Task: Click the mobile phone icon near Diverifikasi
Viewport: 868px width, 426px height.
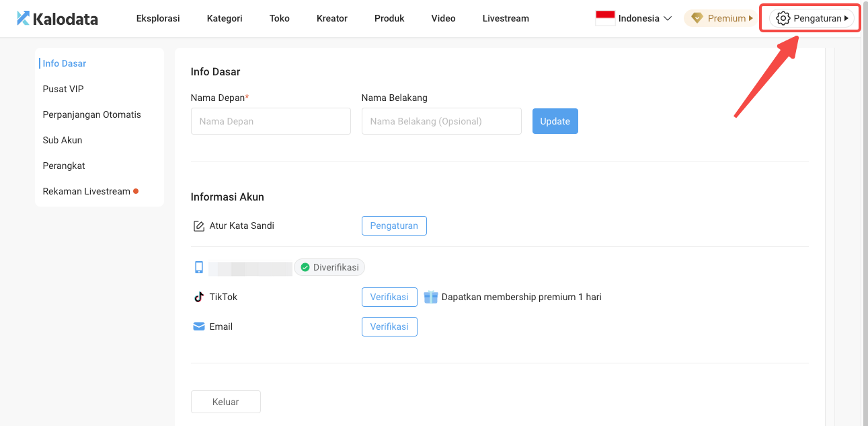Action: 198,267
